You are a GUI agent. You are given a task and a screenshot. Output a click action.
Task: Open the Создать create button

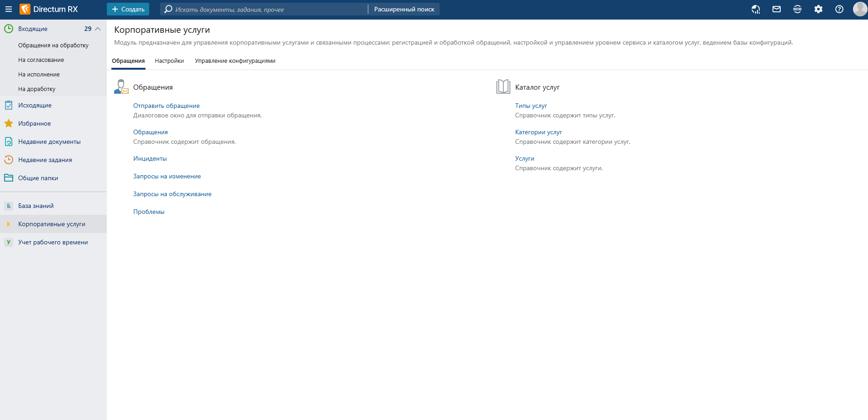[128, 9]
